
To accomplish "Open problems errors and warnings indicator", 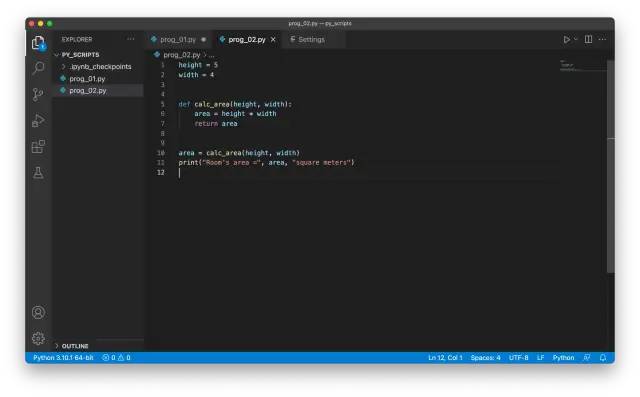I will click(x=116, y=358).
